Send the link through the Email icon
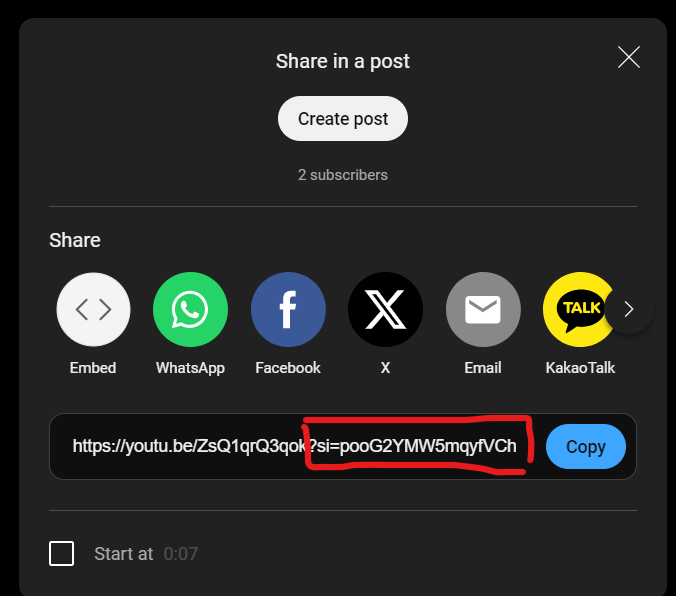The image size is (676, 596). 483,309
